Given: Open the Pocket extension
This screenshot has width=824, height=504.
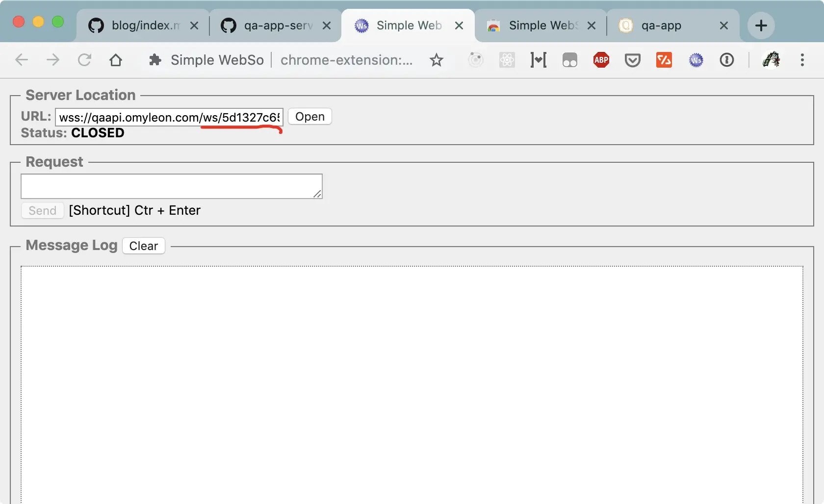Looking at the screenshot, I should click(x=632, y=60).
